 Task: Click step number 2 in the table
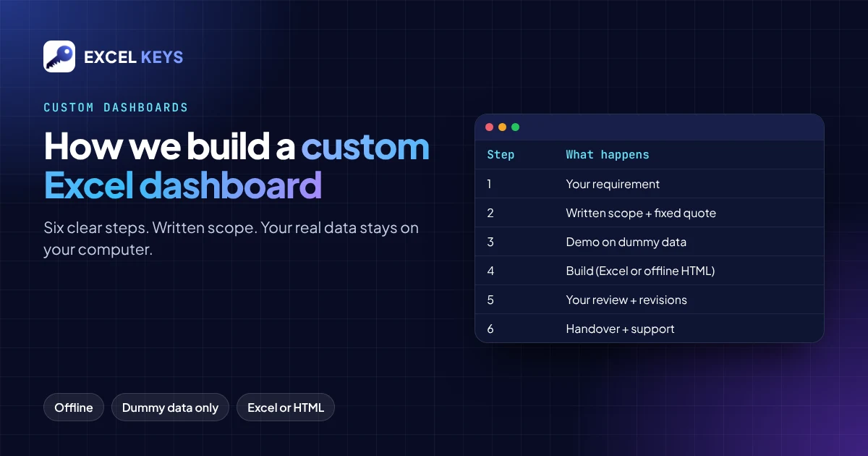tap(490, 213)
